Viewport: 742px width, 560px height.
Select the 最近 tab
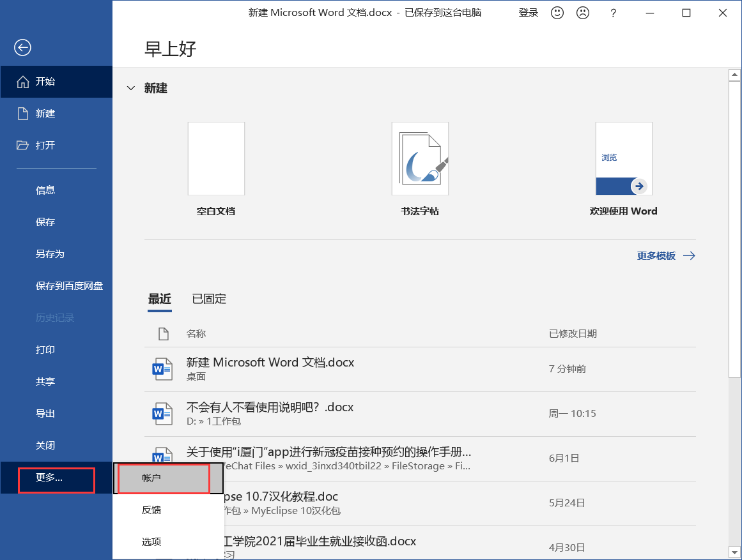click(x=159, y=298)
